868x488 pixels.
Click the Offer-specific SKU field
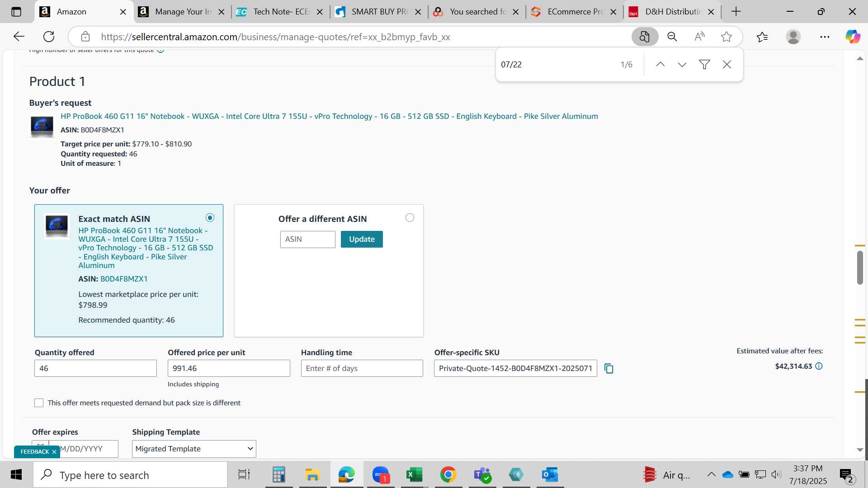(x=515, y=368)
